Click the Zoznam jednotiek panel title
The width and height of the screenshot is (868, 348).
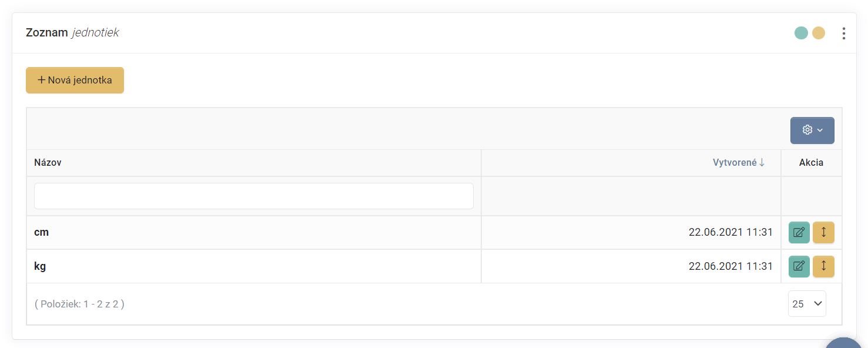pyautogui.click(x=72, y=33)
